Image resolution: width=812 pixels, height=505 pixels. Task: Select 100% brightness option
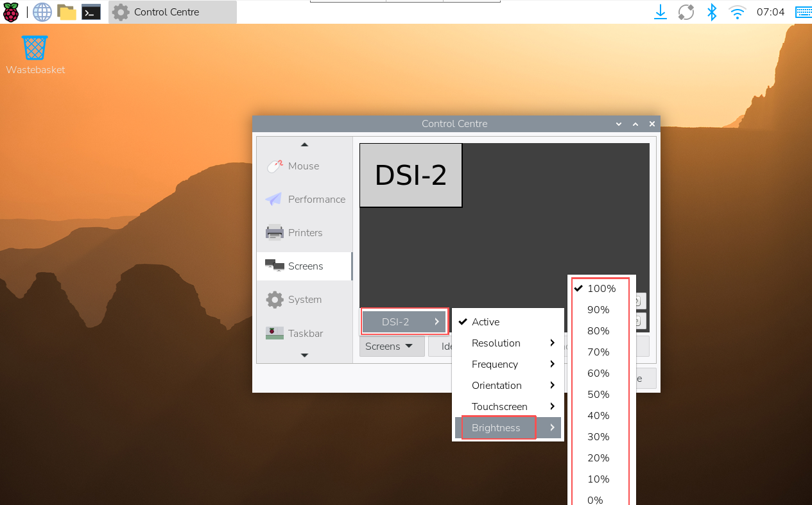tap(601, 289)
